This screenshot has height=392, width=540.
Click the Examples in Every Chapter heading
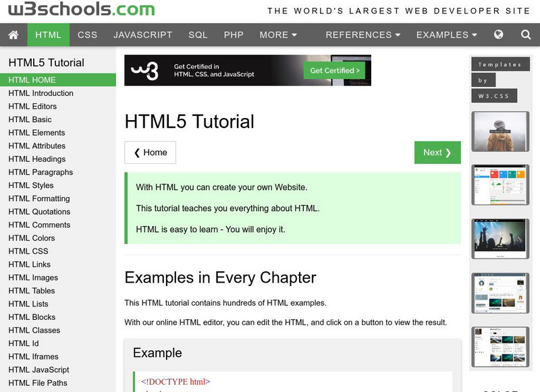coord(221,278)
